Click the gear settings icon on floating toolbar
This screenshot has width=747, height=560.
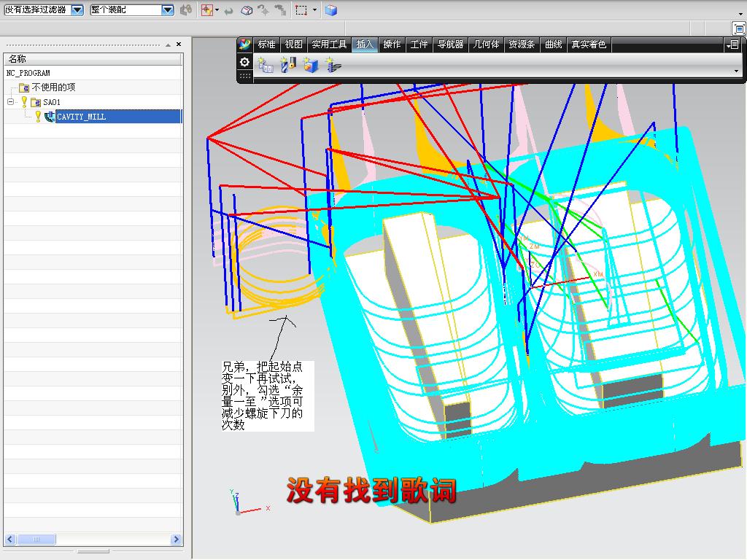(x=245, y=62)
